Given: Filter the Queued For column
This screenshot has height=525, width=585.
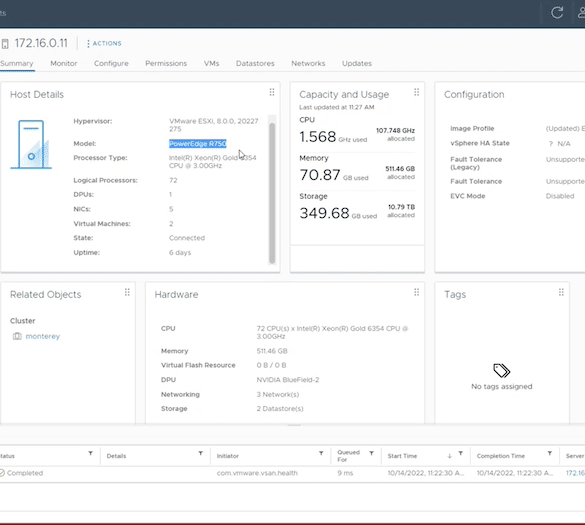Looking at the screenshot, I should (371, 453).
